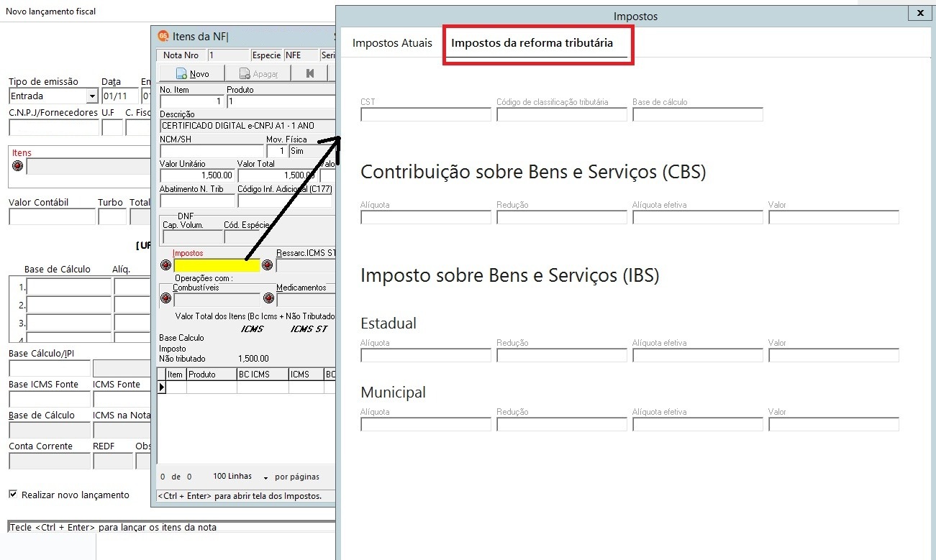The width and height of the screenshot is (936, 560).
Task: Click the red button beside Ressarc. ICMS ST
Action: click(268, 265)
